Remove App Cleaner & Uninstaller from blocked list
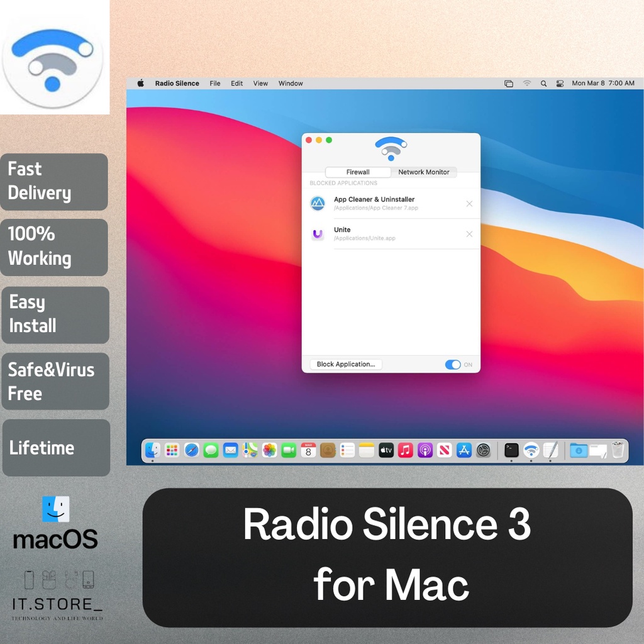Image resolution: width=644 pixels, height=644 pixels. pyautogui.click(x=469, y=204)
